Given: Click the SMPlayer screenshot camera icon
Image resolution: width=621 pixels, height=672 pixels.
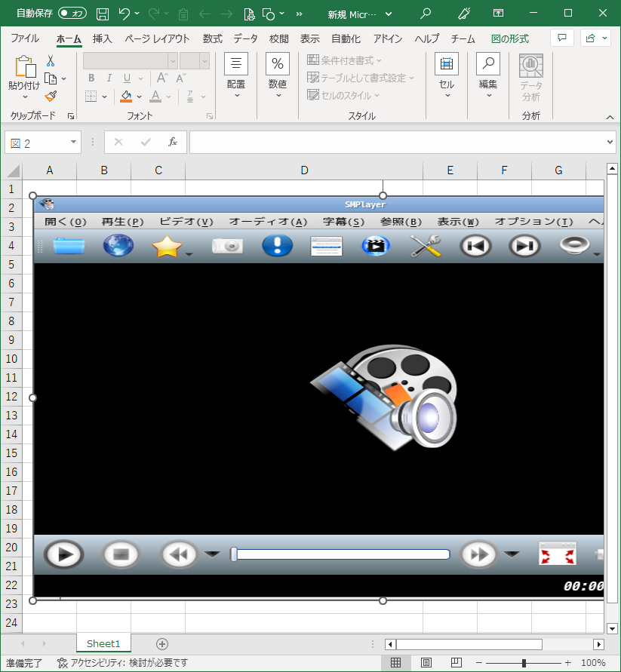Looking at the screenshot, I should pyautogui.click(x=227, y=246).
